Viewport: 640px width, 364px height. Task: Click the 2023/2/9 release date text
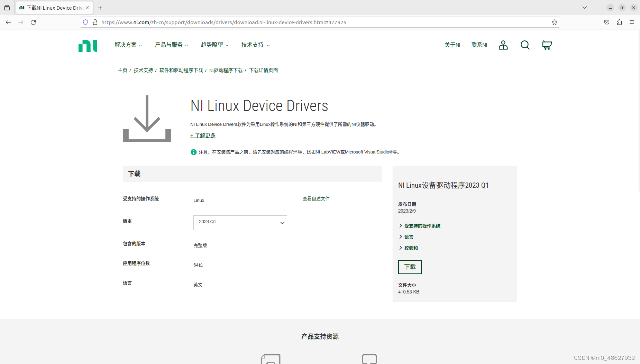407,211
